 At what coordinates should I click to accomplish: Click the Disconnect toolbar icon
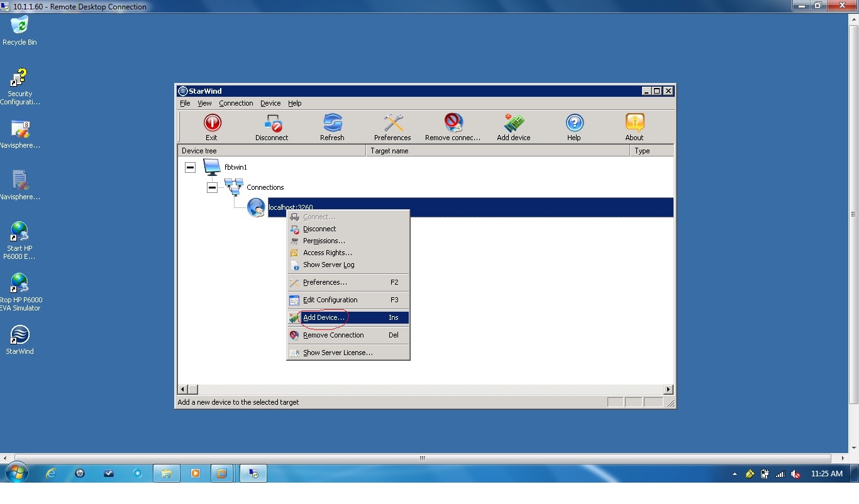(272, 126)
